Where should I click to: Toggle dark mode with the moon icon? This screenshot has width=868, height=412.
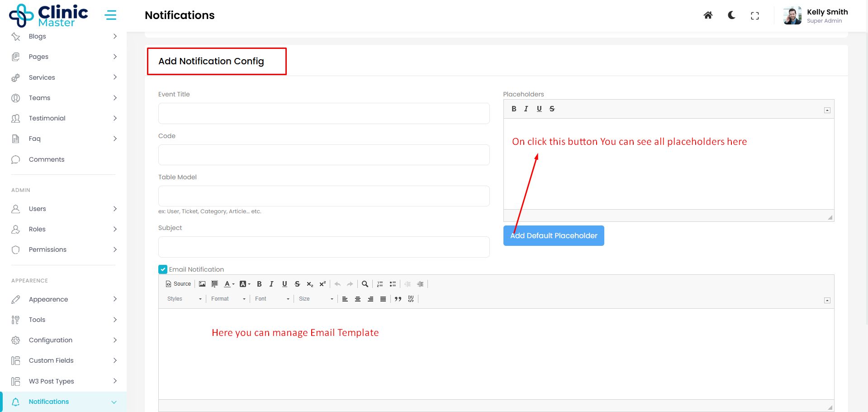[731, 15]
